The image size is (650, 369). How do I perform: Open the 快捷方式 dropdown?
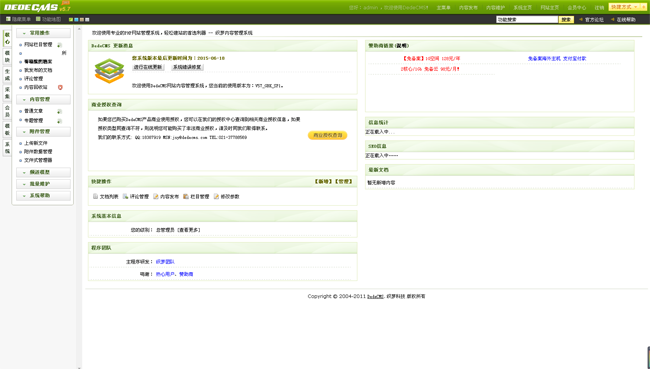(x=624, y=7)
